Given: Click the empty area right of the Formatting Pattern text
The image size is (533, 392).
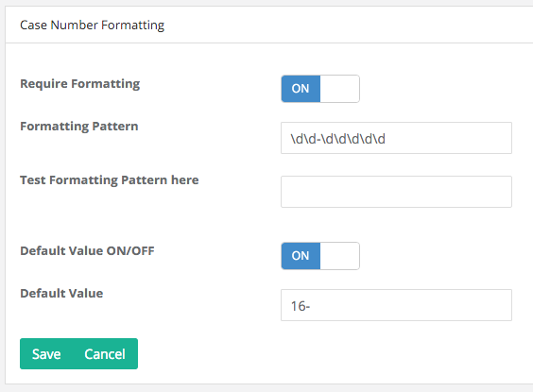Looking at the screenshot, I should coord(449,138).
